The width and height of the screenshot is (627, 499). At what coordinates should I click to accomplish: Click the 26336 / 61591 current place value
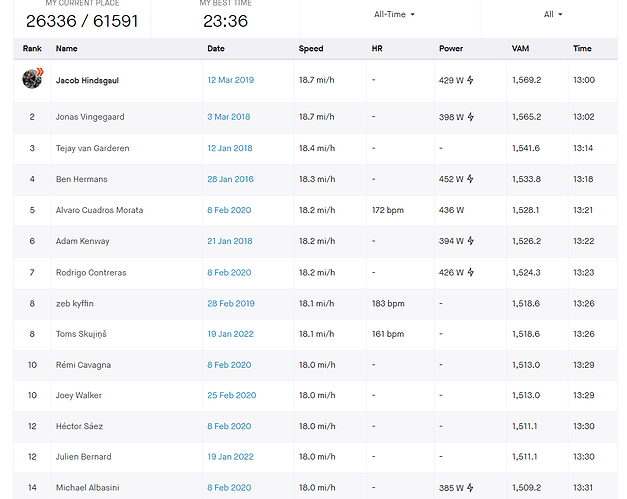pos(82,21)
